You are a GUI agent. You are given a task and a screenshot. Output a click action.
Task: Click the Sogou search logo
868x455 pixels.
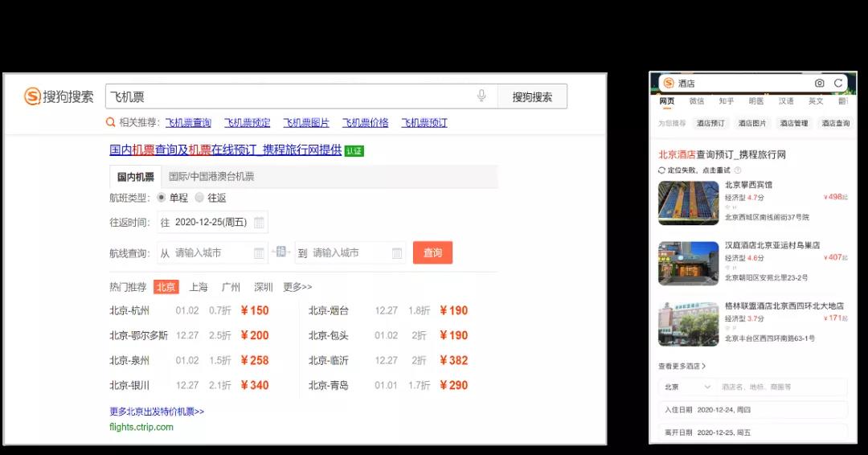point(59,96)
